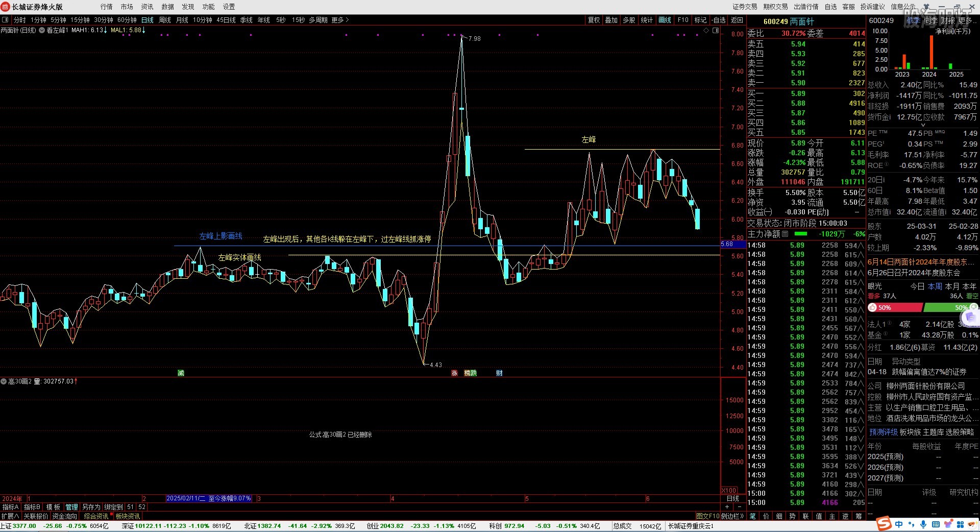The height and width of the screenshot is (532, 980).
Task: Toggle the 叠加 overlay mode
Action: (611, 20)
